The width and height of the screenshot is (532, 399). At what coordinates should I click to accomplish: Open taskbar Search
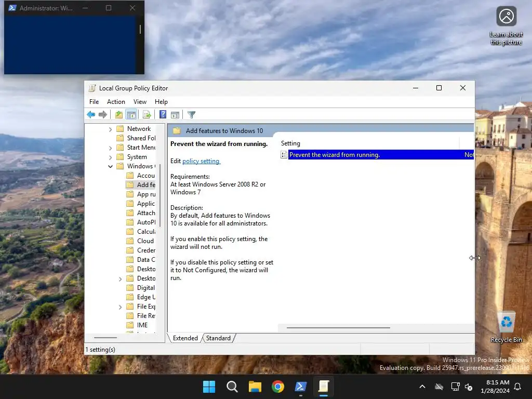click(232, 387)
